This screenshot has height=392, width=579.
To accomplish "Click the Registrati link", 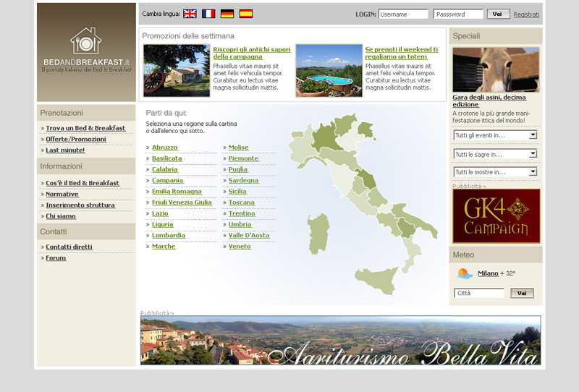I will pyautogui.click(x=526, y=14).
